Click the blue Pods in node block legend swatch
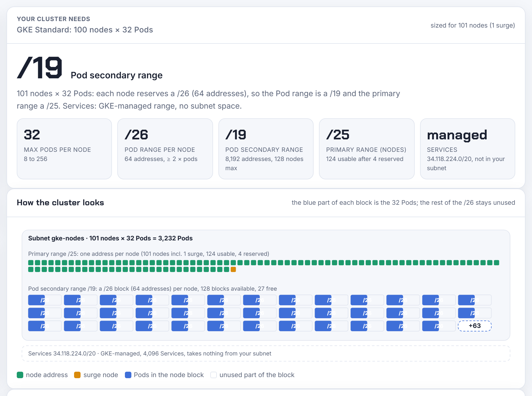Viewport: 532px width, 396px height. 128,375
